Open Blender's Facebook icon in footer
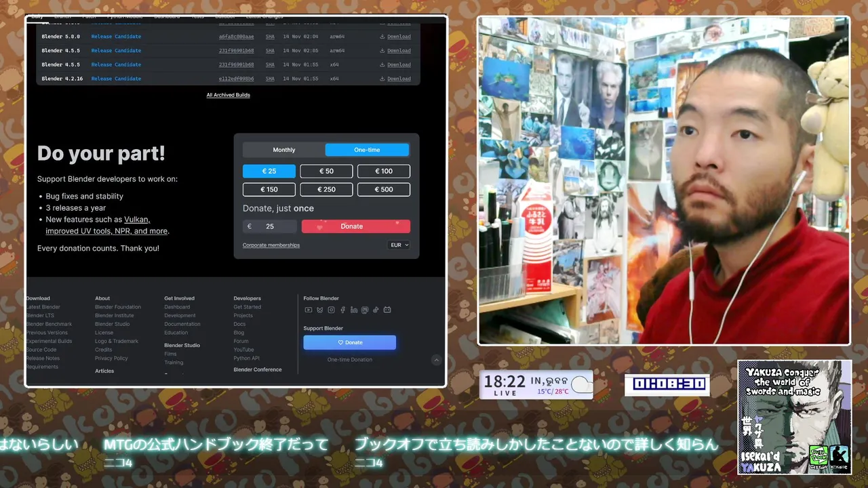The width and height of the screenshot is (868, 488). point(342,310)
